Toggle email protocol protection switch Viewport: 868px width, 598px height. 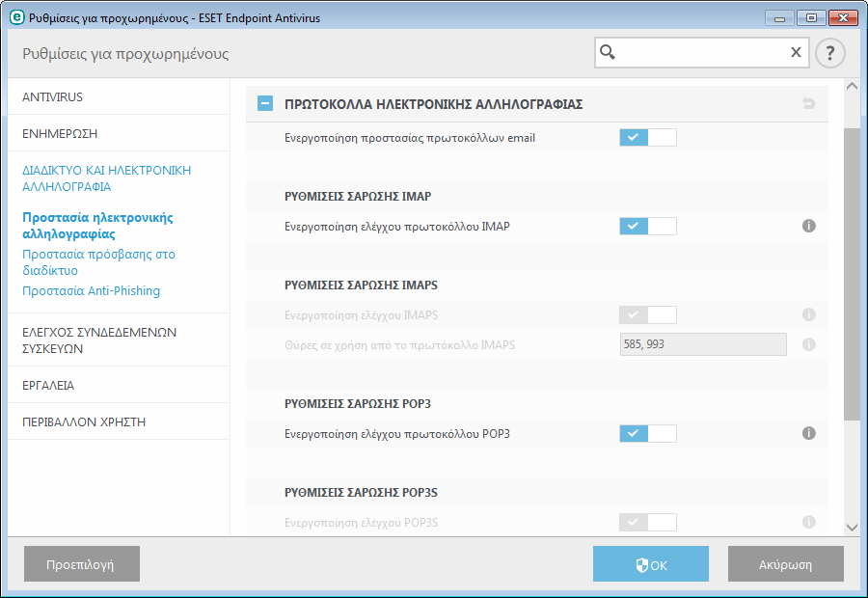648,137
